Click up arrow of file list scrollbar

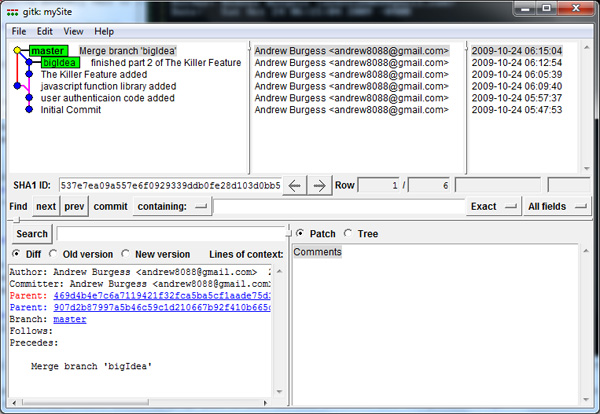pyautogui.click(x=586, y=251)
